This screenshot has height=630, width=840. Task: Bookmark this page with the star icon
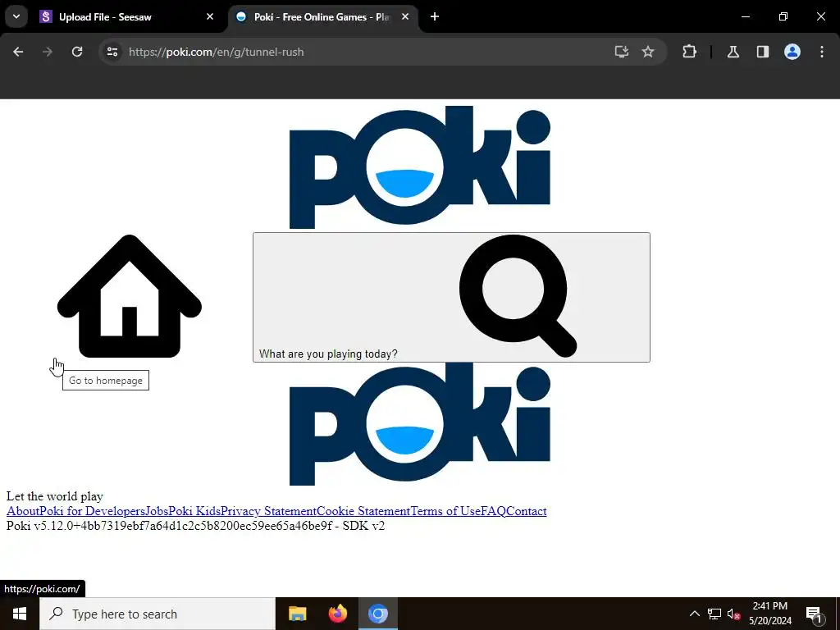(x=648, y=52)
